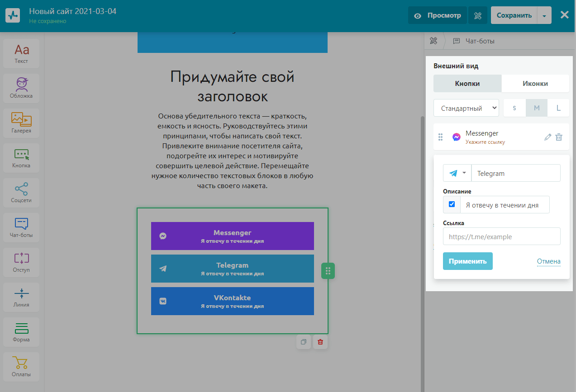Add an Обложка cover block
The image size is (576, 392).
21,88
